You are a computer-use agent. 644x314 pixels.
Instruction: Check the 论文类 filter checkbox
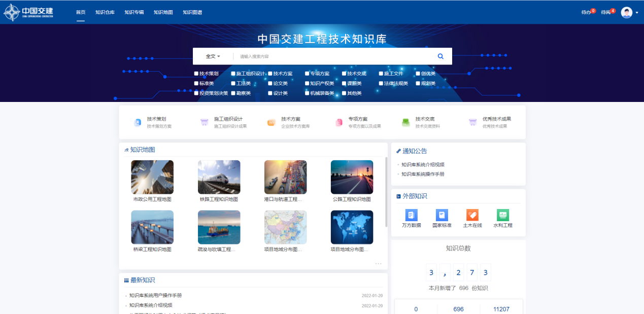pyautogui.click(x=270, y=83)
